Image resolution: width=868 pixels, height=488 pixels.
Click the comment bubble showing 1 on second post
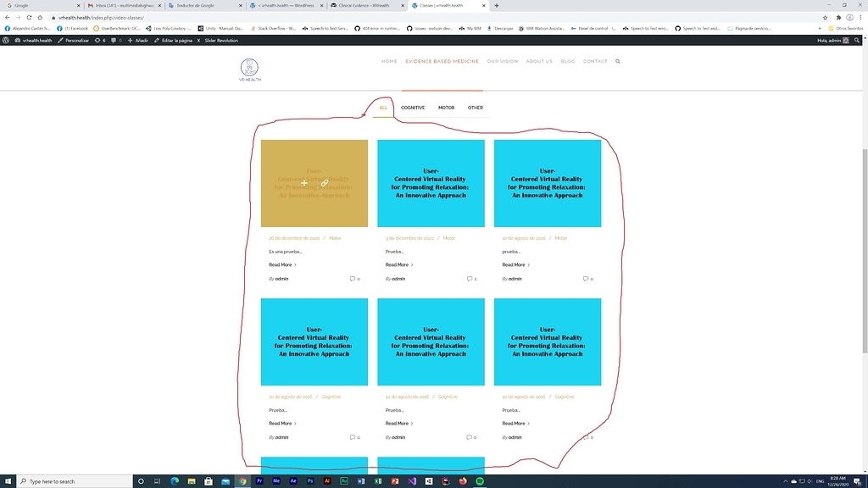tap(469, 279)
